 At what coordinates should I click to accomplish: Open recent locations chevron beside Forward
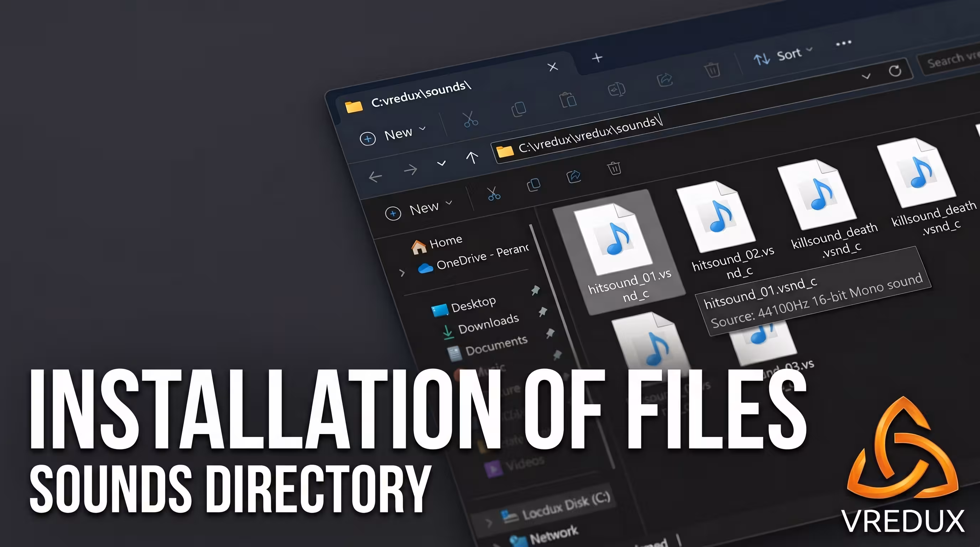click(x=441, y=163)
